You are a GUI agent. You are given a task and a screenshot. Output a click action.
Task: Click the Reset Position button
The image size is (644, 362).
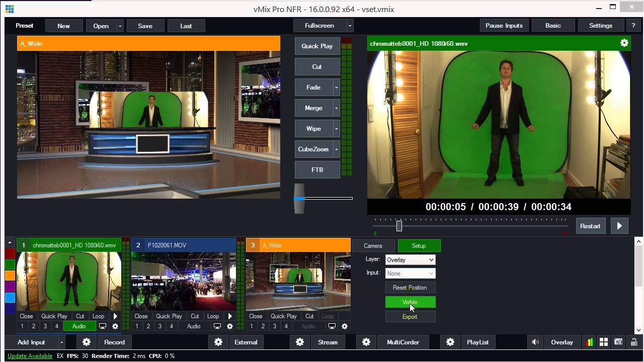point(410,288)
